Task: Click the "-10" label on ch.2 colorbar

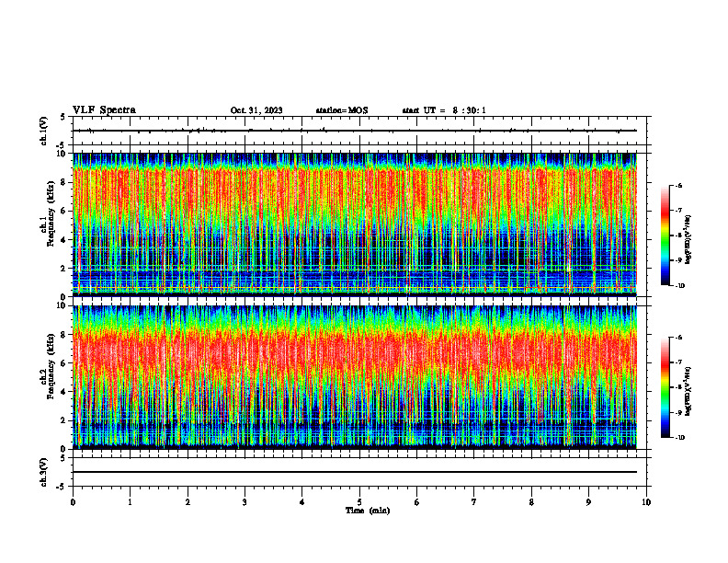Action: [678, 438]
